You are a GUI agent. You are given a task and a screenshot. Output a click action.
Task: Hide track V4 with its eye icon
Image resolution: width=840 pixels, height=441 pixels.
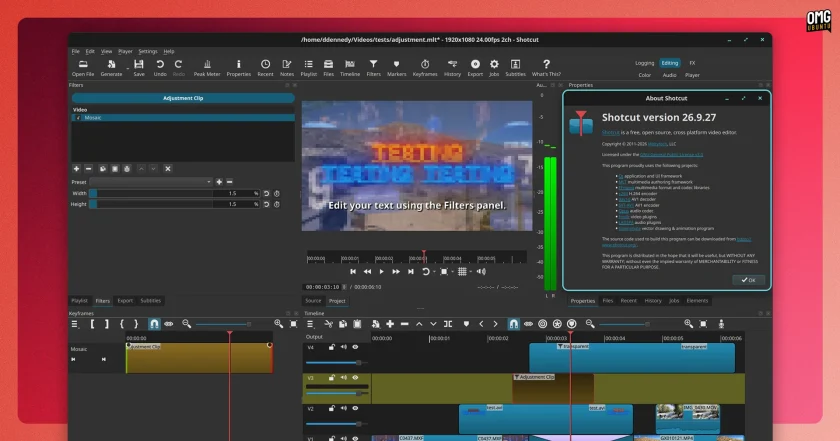pyautogui.click(x=355, y=347)
